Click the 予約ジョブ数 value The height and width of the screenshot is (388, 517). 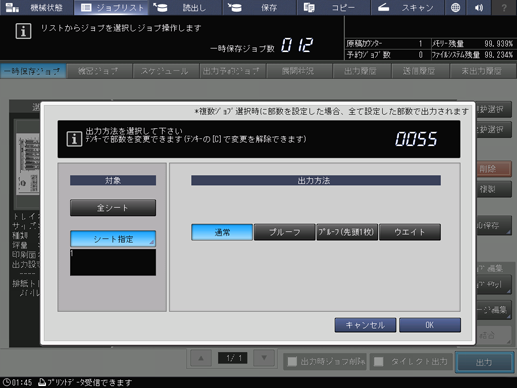pos(420,55)
